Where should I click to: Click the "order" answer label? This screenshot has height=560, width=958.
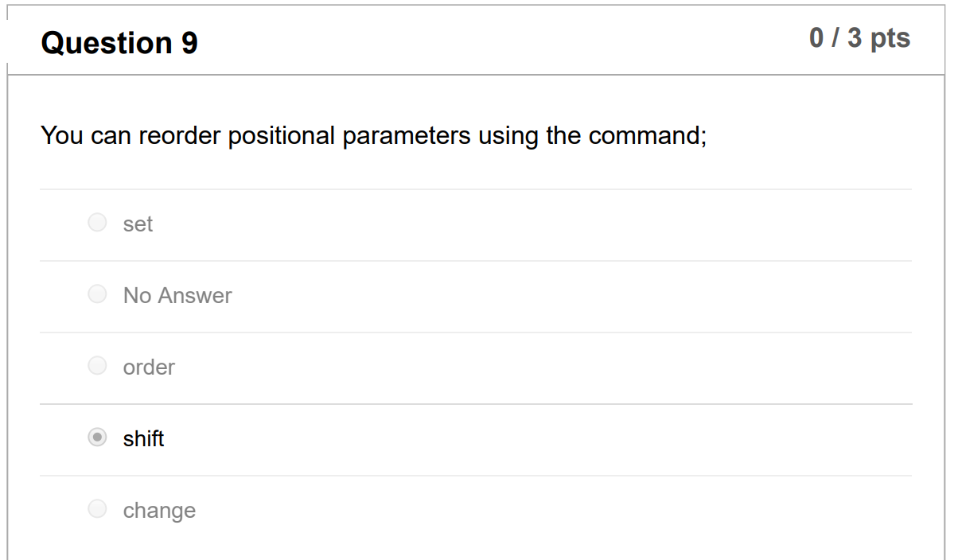149,367
